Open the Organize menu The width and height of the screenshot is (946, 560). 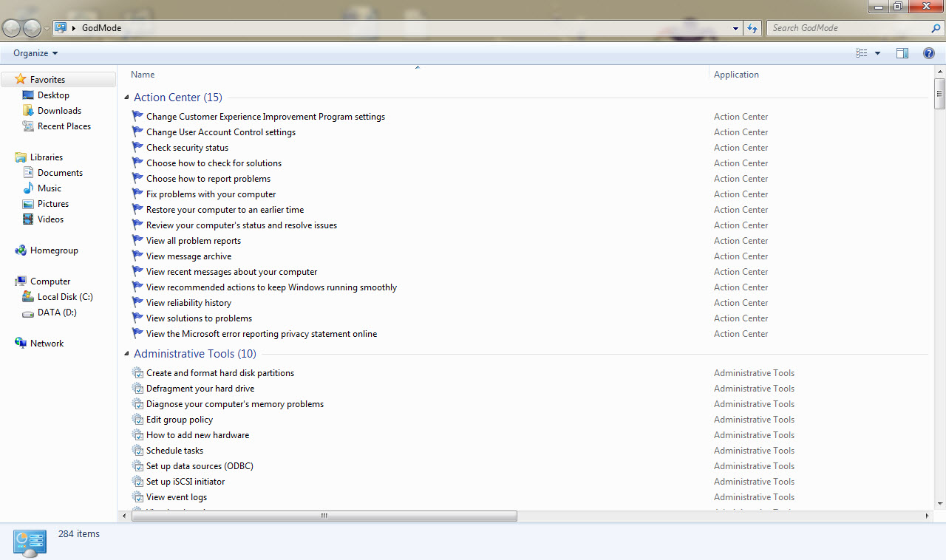tap(35, 53)
